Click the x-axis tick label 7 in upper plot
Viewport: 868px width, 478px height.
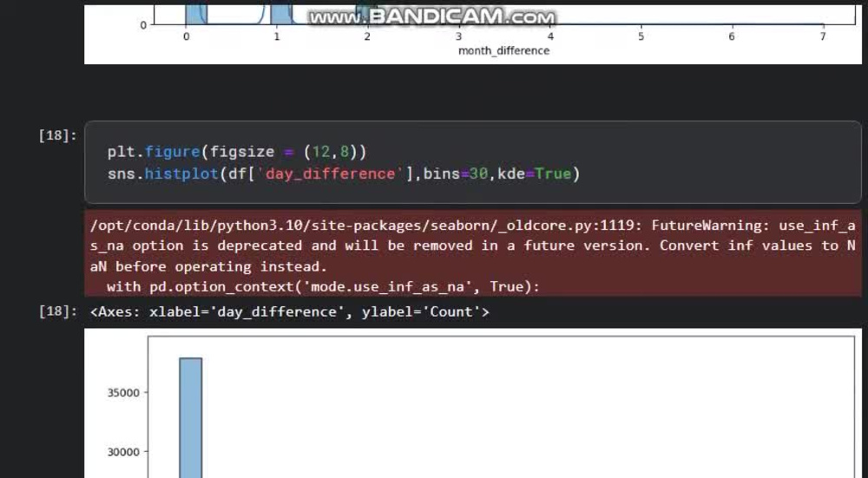coord(823,36)
